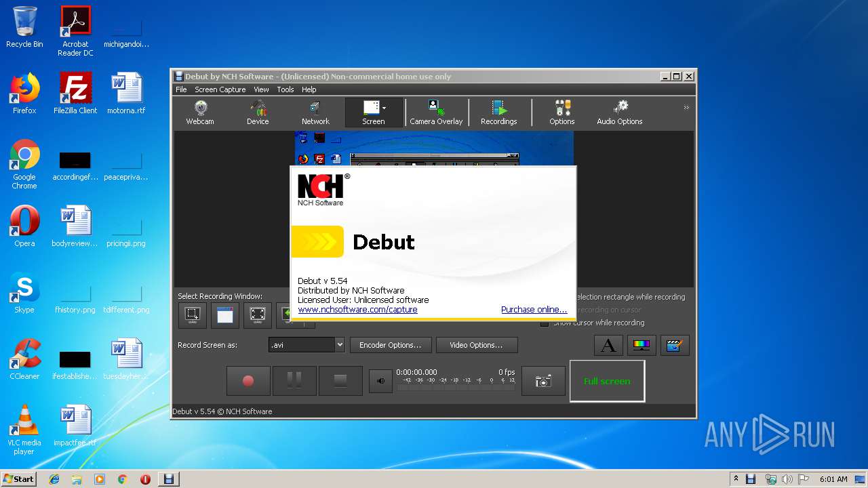
Task: Open the .avi format dropdown
Action: [x=307, y=345]
